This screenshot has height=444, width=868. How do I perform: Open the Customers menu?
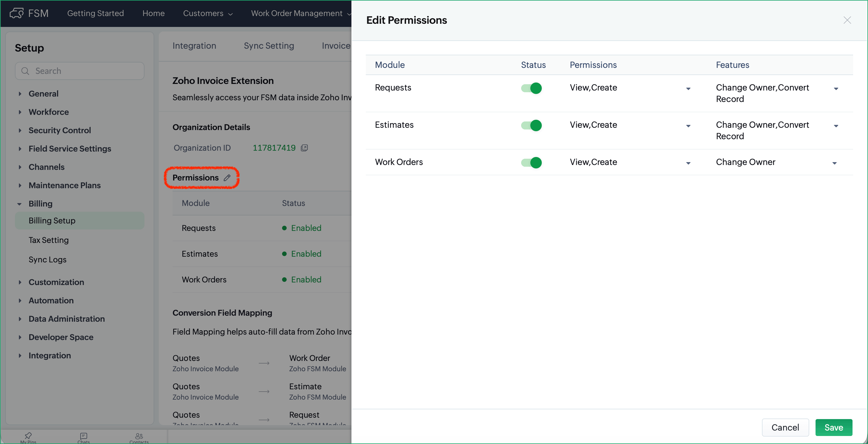208,13
